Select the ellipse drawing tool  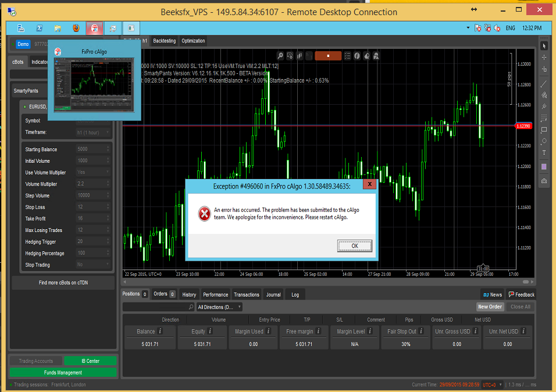(x=544, y=141)
